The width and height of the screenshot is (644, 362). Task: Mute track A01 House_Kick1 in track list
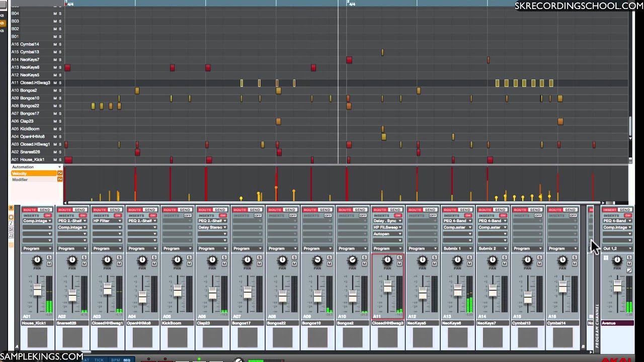(55, 159)
